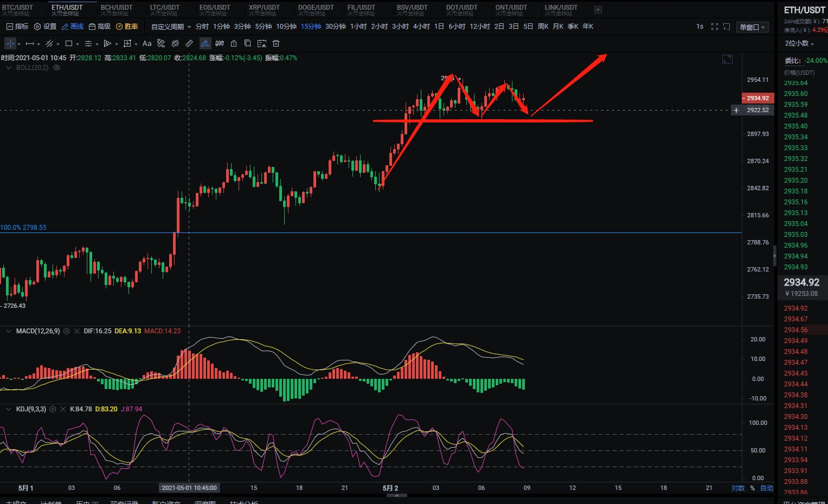Expand the chart using the corner maximize icon

[x=727, y=59]
